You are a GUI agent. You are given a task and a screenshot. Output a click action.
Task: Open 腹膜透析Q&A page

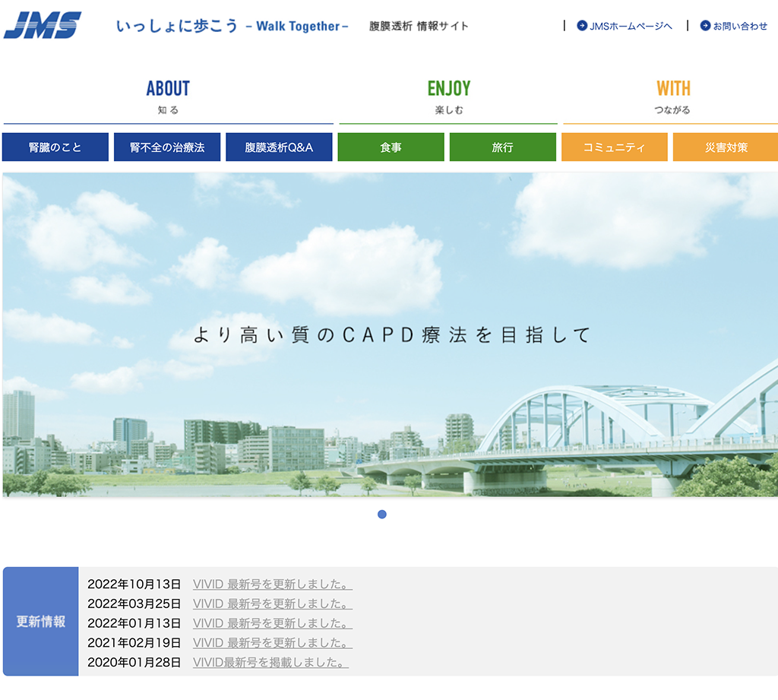coord(279,147)
